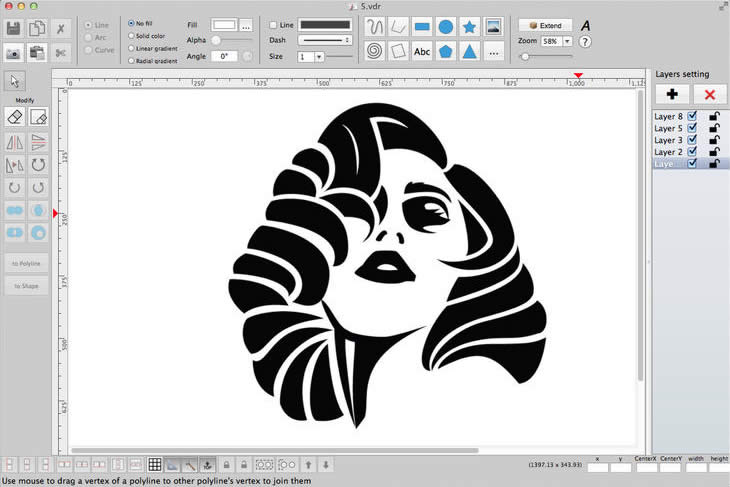Image resolution: width=730 pixels, height=487 pixels.
Task: Click the Angle input field
Action: (x=224, y=56)
